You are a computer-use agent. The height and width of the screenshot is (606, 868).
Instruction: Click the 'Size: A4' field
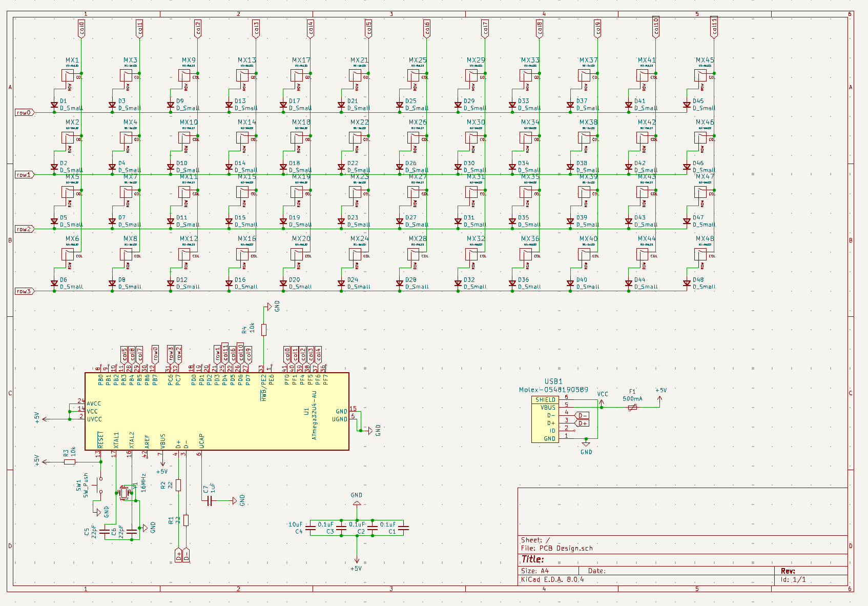pos(535,571)
